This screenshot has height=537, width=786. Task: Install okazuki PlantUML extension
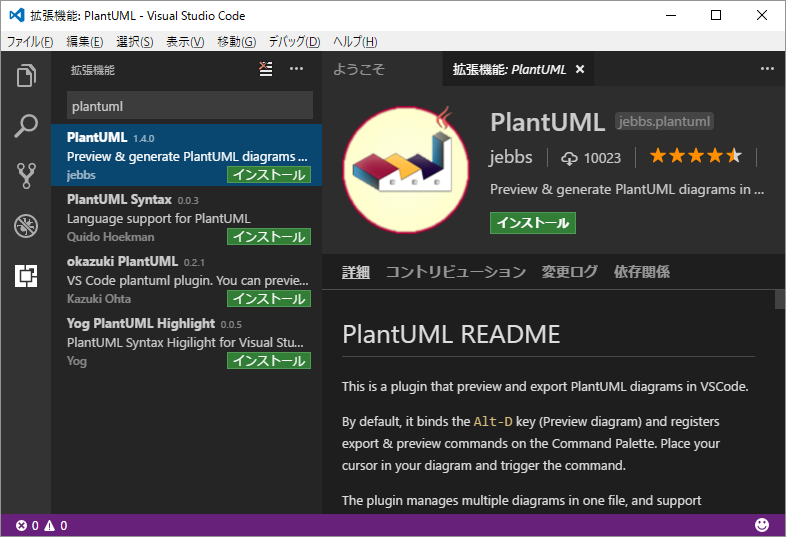click(269, 299)
